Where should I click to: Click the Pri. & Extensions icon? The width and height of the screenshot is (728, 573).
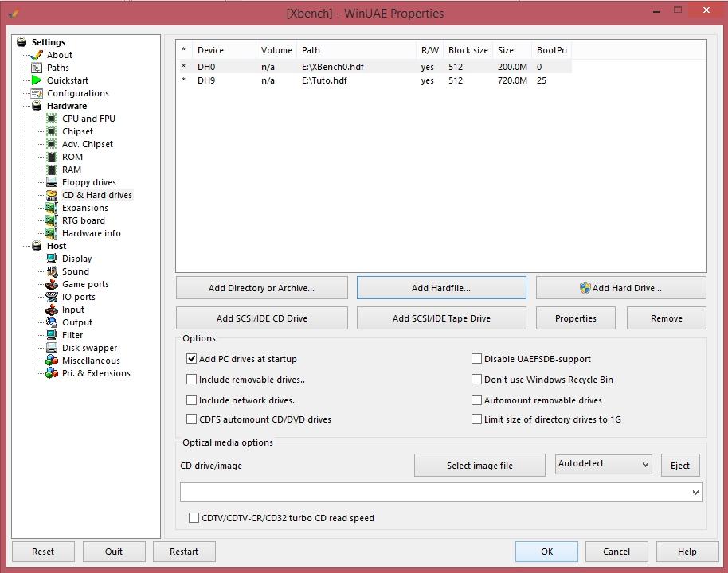click(52, 373)
